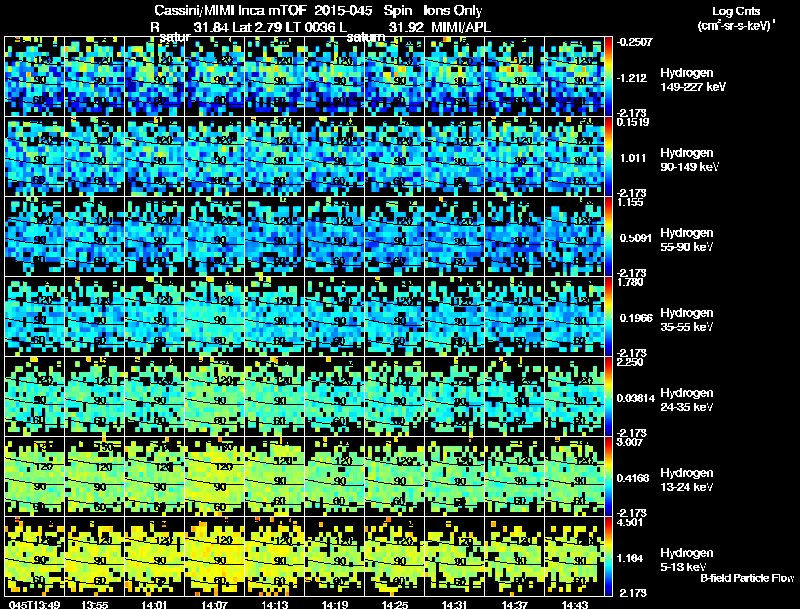Image resolution: width=800 pixels, height=609 pixels.
Task: Open the 13-24 keV panel at 14:43
Action: click(575, 477)
